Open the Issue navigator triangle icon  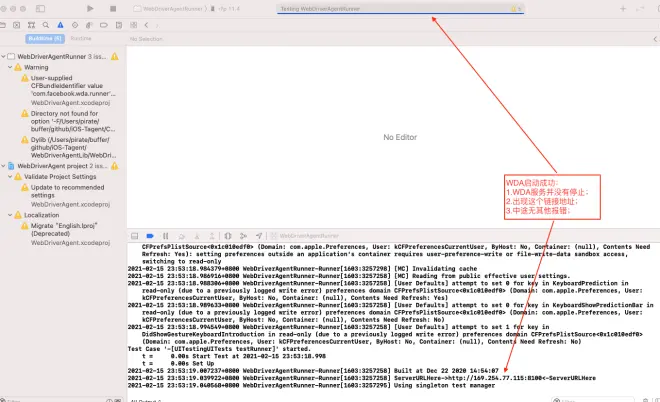click(60, 25)
